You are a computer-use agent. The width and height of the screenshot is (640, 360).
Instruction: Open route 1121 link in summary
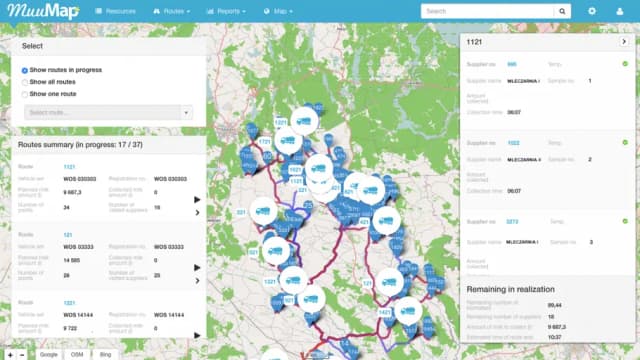[69, 167]
